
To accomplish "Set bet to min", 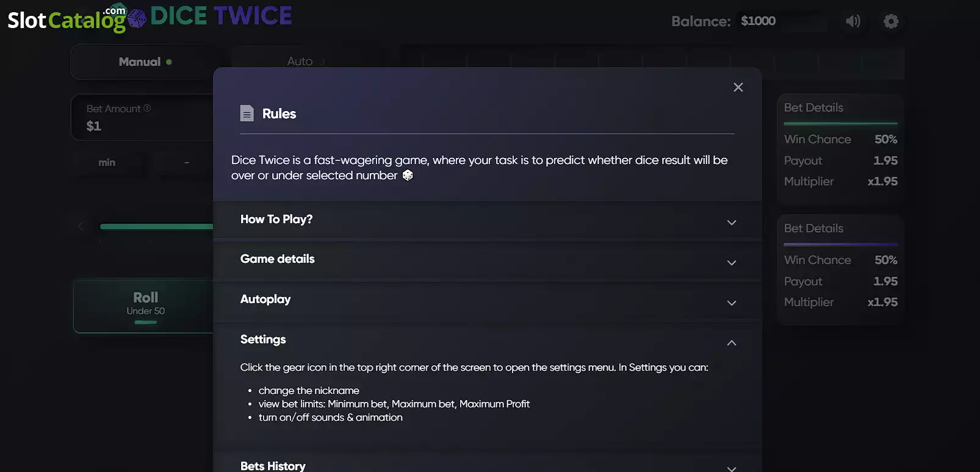I will [107, 163].
